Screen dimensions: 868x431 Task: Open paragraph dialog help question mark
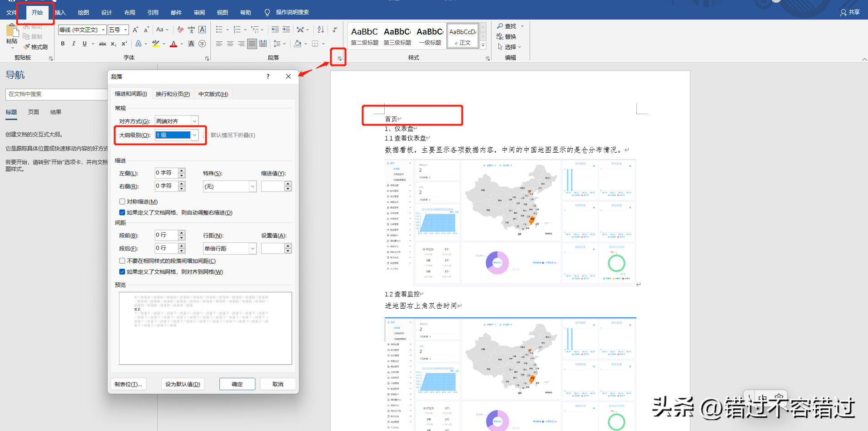(x=268, y=76)
